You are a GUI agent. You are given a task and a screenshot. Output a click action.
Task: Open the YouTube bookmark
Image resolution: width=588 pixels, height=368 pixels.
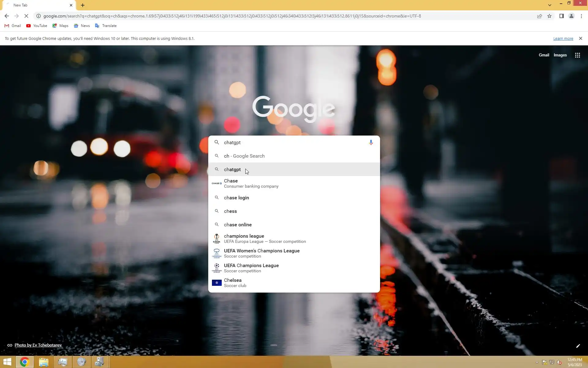pyautogui.click(x=37, y=26)
